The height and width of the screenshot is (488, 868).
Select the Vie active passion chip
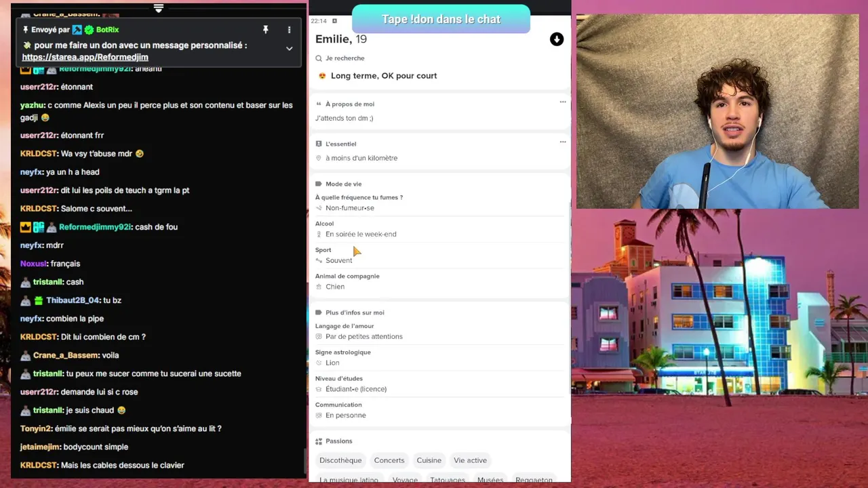[471, 460]
